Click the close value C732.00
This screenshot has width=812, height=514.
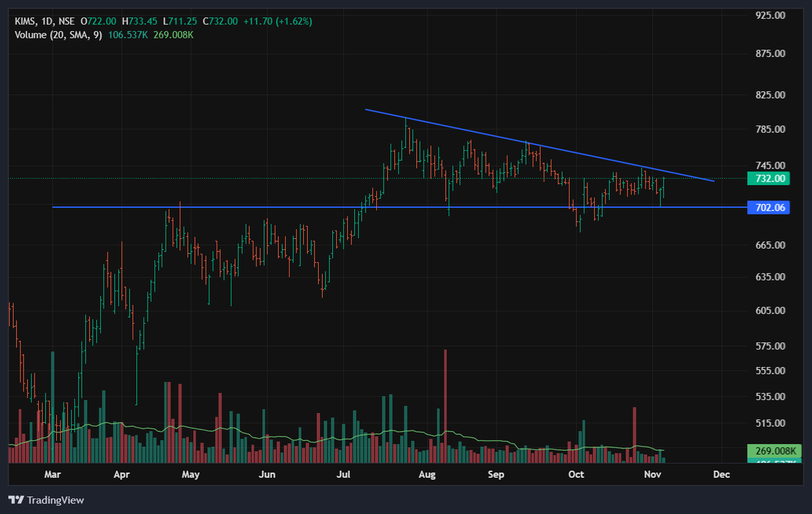[x=221, y=22]
